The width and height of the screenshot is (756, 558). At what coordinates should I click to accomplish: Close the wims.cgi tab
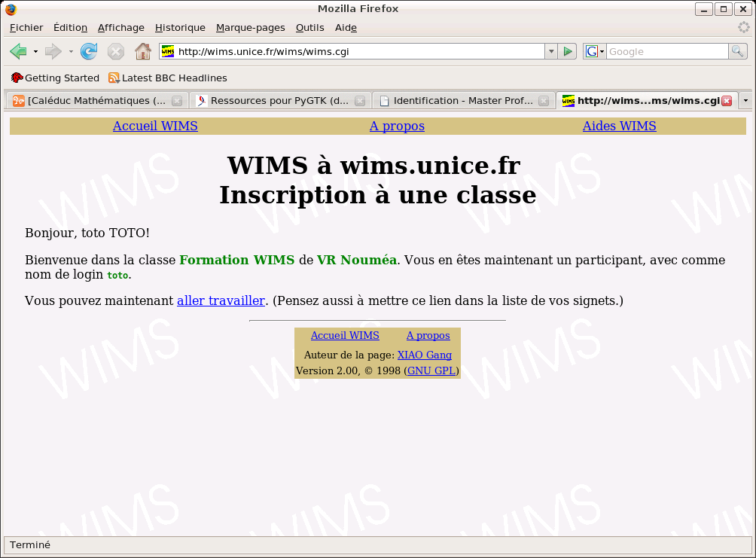pyautogui.click(x=727, y=100)
